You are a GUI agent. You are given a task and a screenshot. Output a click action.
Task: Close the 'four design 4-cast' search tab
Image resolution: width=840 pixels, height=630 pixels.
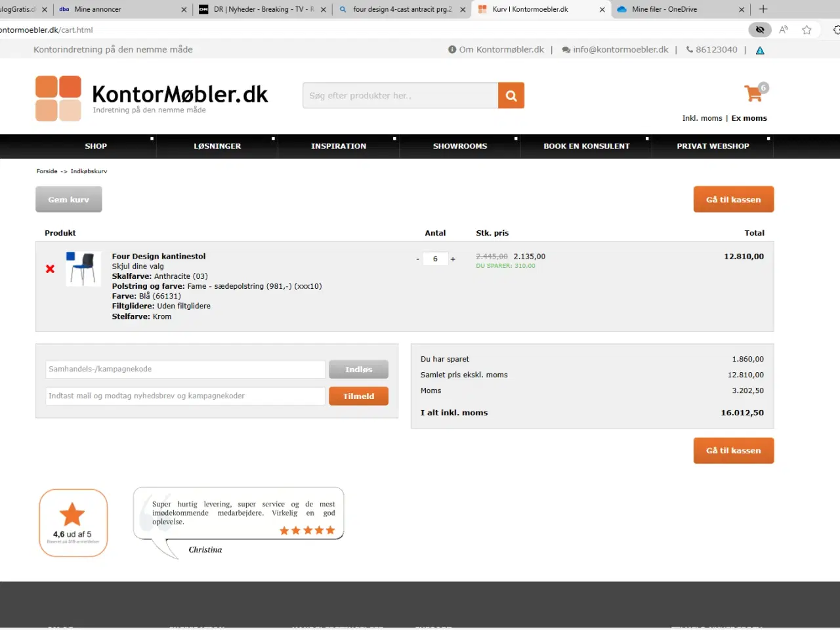[x=463, y=10]
